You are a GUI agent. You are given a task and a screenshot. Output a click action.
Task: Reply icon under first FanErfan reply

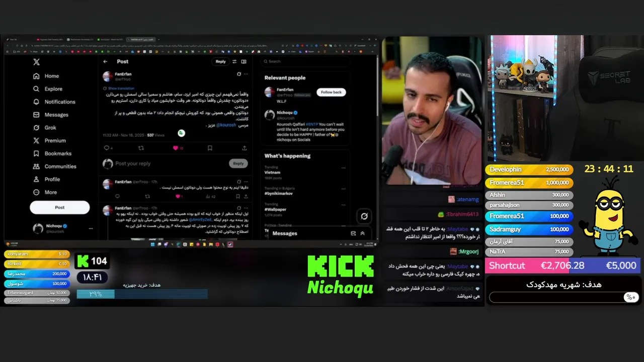117,197
